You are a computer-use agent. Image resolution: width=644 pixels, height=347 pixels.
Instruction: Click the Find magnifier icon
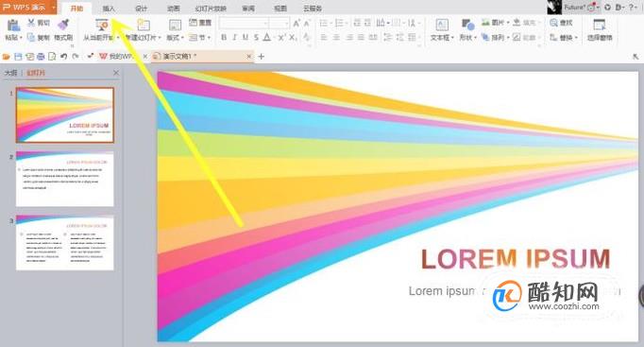[x=553, y=23]
